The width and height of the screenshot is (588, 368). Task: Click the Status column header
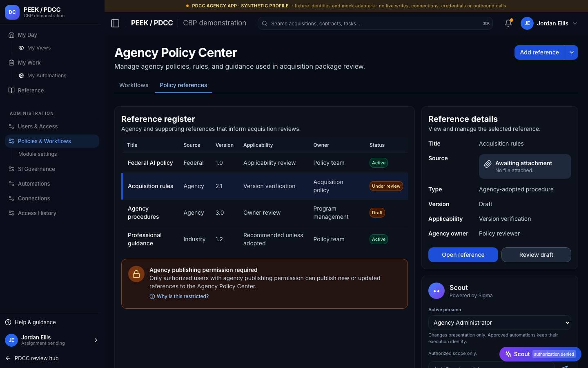click(377, 145)
